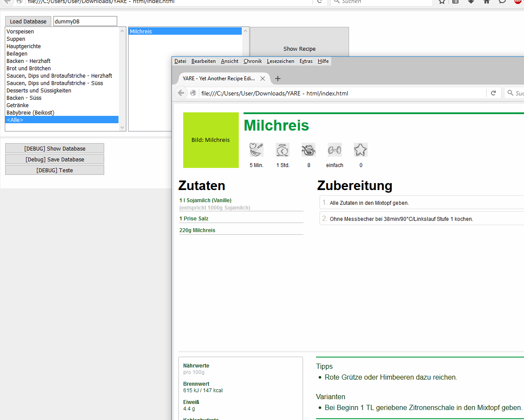Screen dimensions: 524x420
Task: Open the Bearbeiten menu
Action: coord(204,61)
